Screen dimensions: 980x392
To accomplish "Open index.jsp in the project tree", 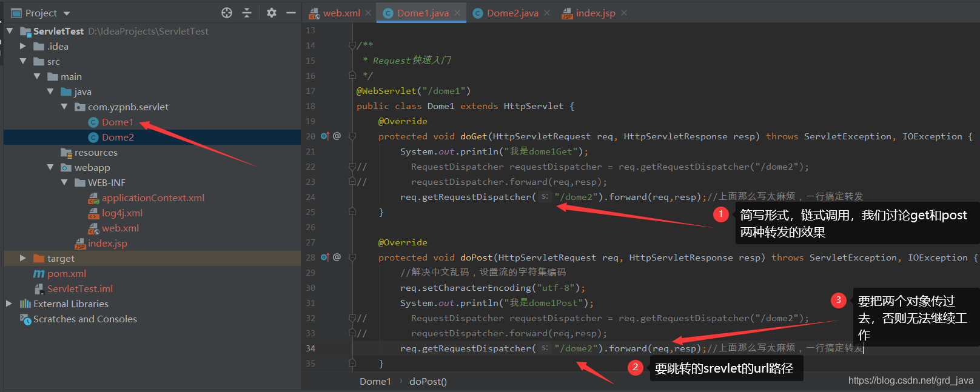I will click(107, 243).
